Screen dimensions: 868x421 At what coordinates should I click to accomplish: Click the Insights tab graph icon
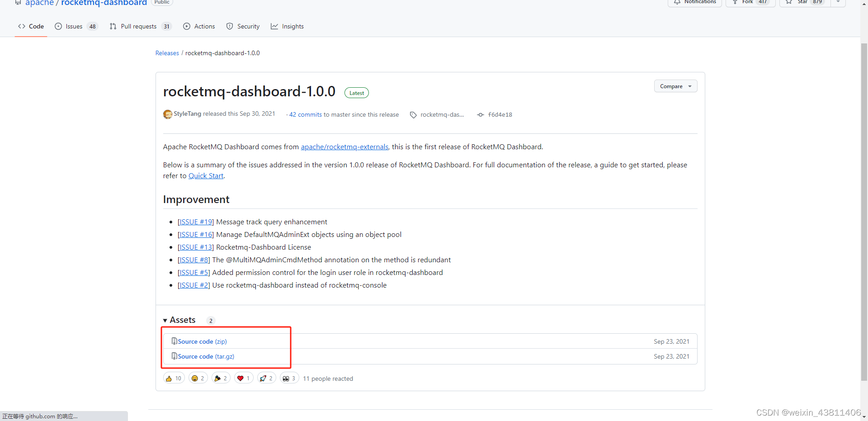pos(274,26)
